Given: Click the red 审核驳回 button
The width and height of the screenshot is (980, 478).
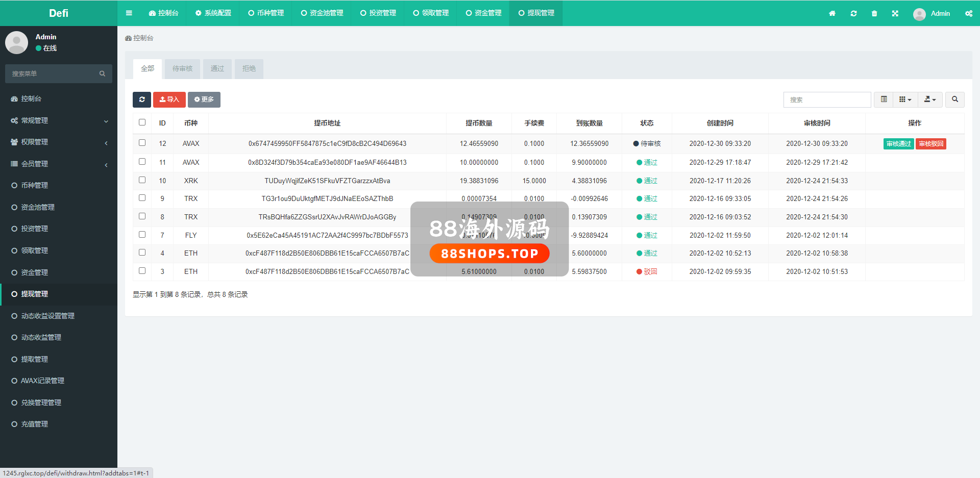Looking at the screenshot, I should tap(931, 144).
